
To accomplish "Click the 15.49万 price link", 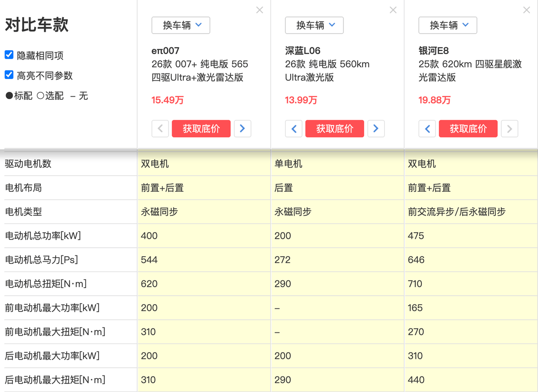I will tap(167, 100).
